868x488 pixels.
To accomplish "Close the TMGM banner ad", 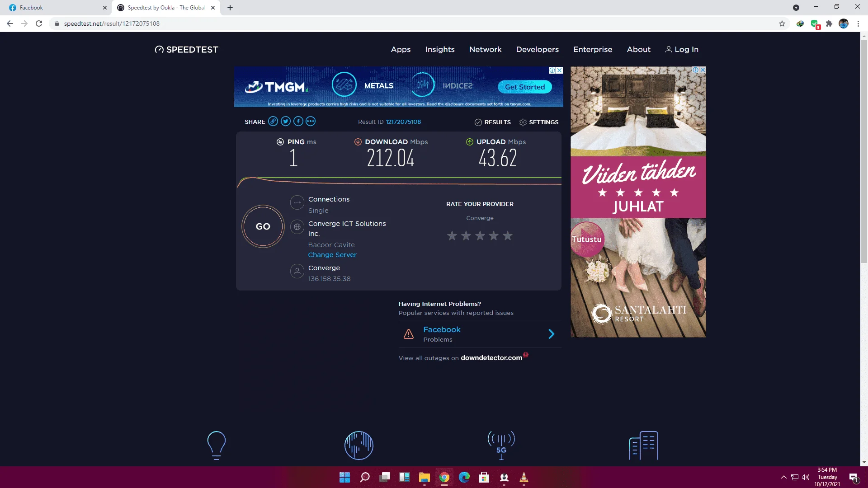I will pos(560,70).
